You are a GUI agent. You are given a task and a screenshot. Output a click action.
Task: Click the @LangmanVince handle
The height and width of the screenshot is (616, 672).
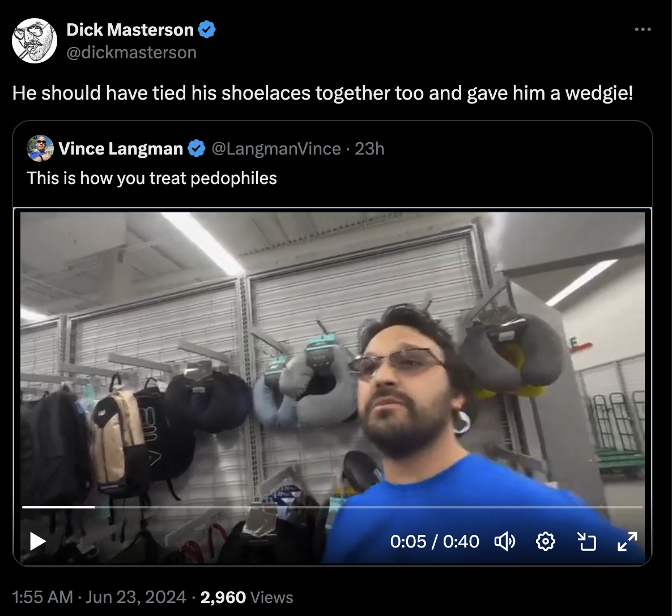(x=277, y=149)
